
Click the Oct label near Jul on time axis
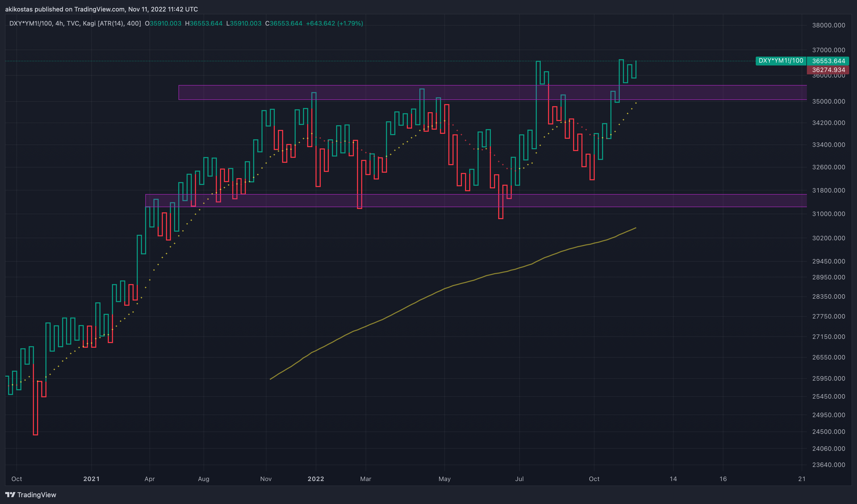coord(594,479)
